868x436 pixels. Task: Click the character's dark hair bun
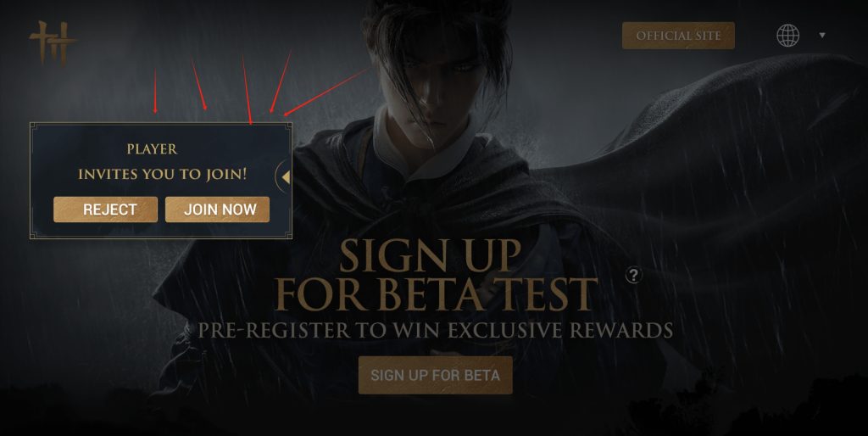(437, 17)
